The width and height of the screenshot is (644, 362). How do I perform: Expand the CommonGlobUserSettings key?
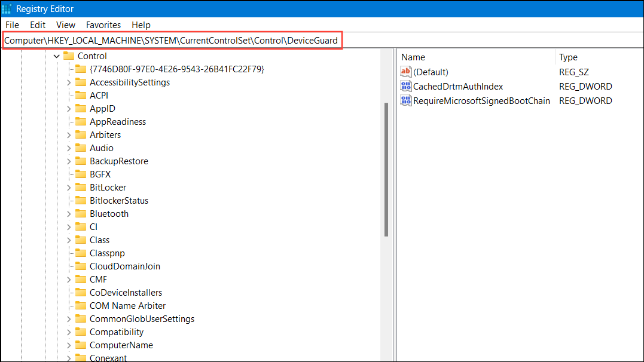[x=69, y=319]
